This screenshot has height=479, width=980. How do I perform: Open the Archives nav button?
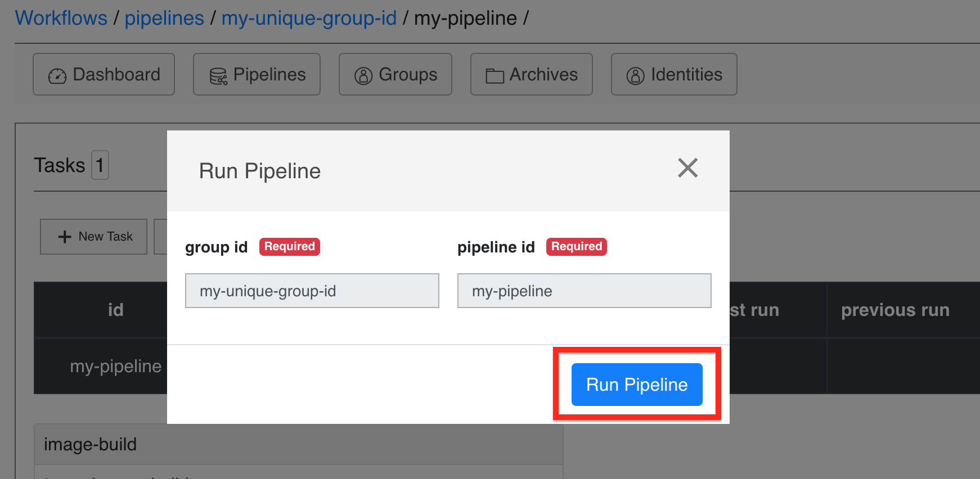[532, 74]
